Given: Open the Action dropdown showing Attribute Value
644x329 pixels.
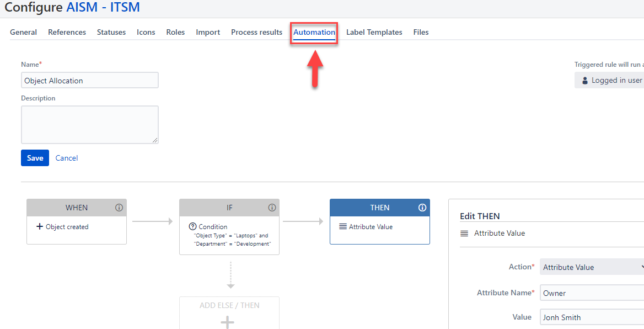Looking at the screenshot, I should 592,267.
